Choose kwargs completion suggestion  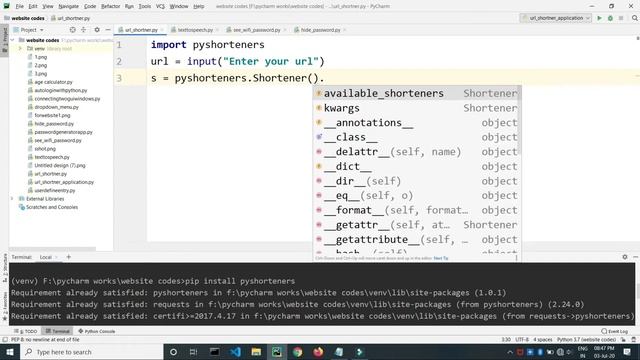[416, 108]
